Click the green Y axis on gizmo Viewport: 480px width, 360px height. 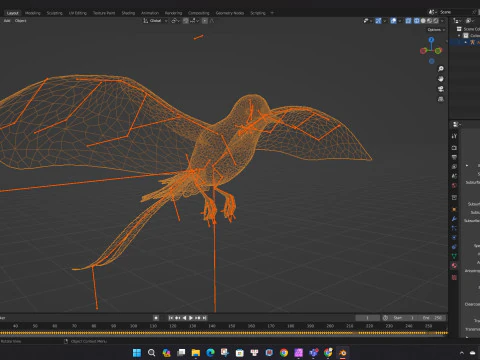click(x=439, y=50)
